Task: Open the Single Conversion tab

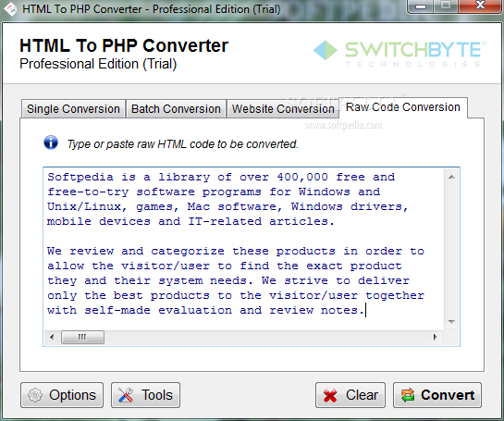Action: [x=73, y=108]
